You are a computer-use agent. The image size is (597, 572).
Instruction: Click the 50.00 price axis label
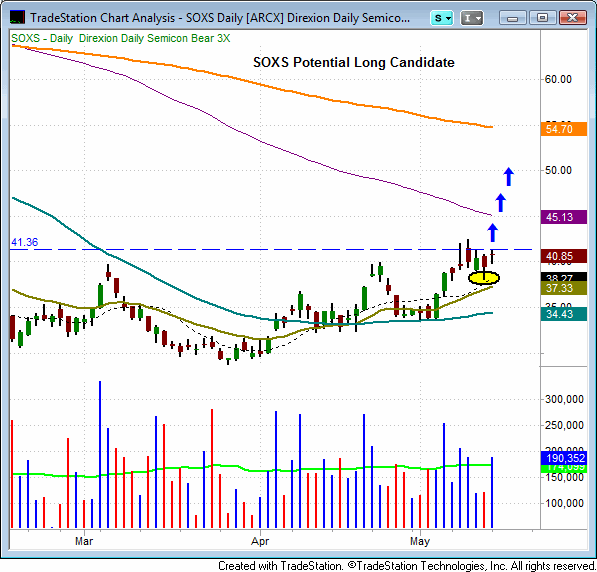pyautogui.click(x=558, y=170)
